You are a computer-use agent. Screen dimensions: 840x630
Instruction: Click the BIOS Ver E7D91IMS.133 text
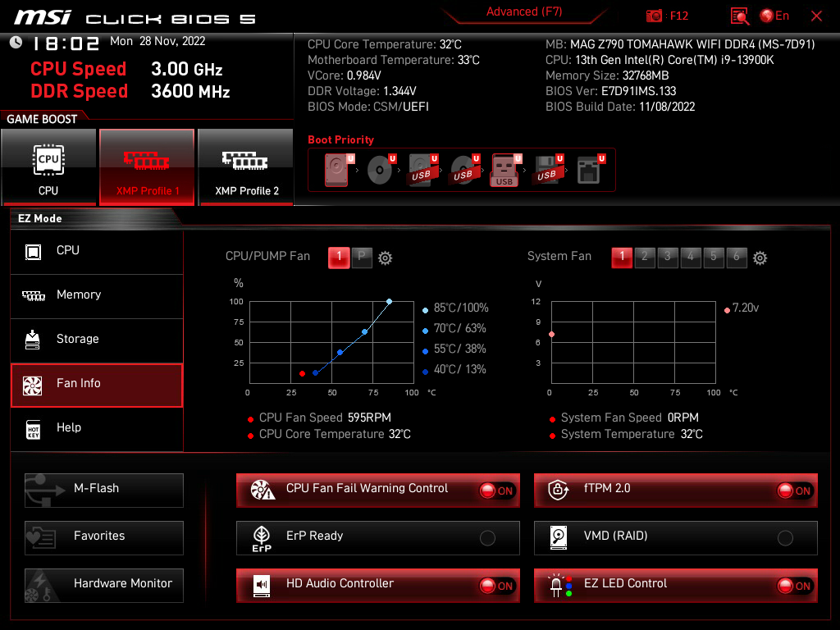point(610,91)
